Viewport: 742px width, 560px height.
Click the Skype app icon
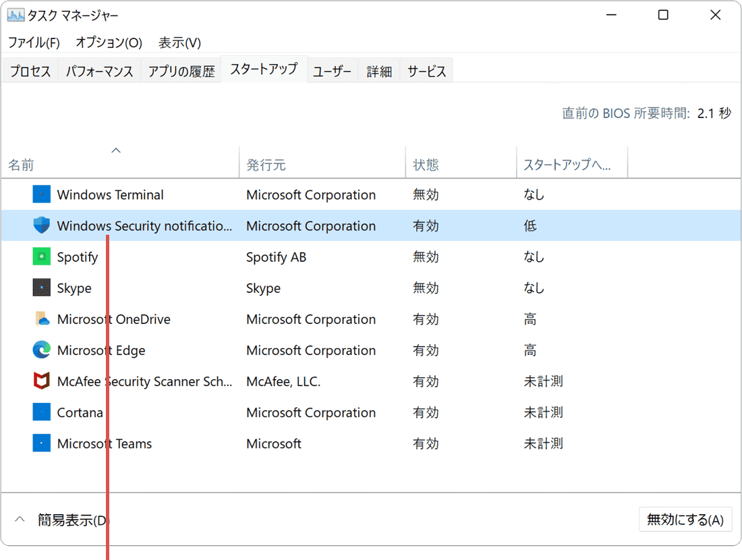click(42, 287)
